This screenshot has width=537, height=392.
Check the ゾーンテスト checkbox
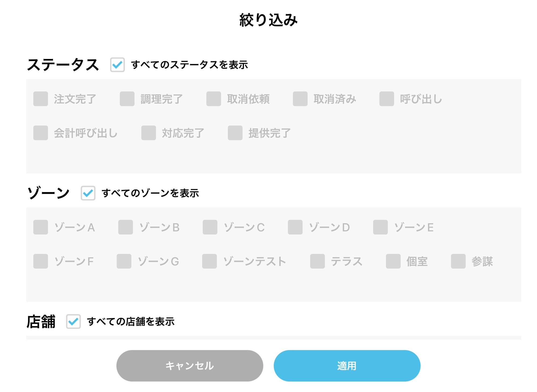(209, 261)
